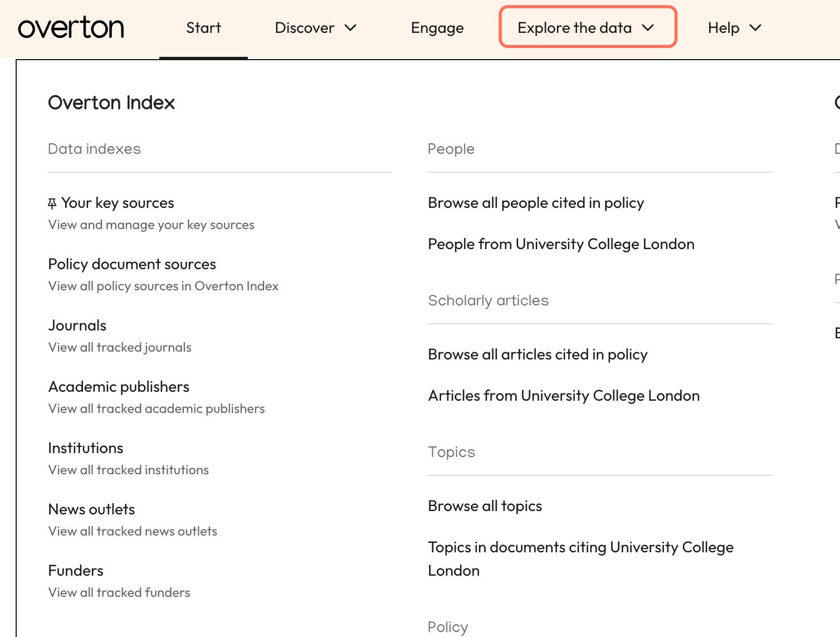Click 'View all policy sources in Overton Index'
Image resolution: width=840 pixels, height=637 pixels.
[x=163, y=286]
